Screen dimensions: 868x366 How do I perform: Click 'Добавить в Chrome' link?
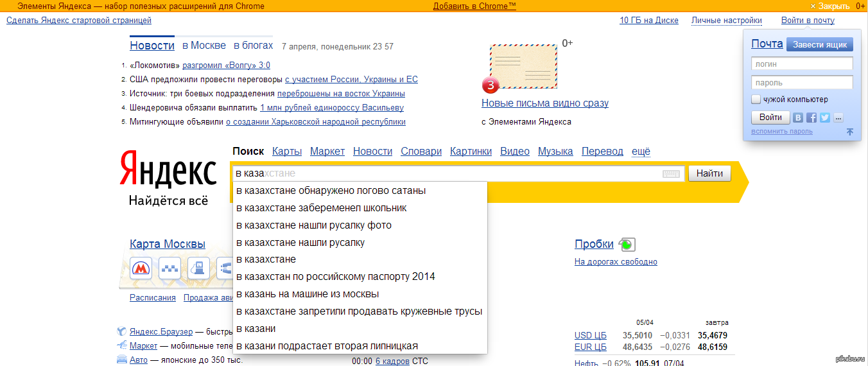tap(474, 6)
